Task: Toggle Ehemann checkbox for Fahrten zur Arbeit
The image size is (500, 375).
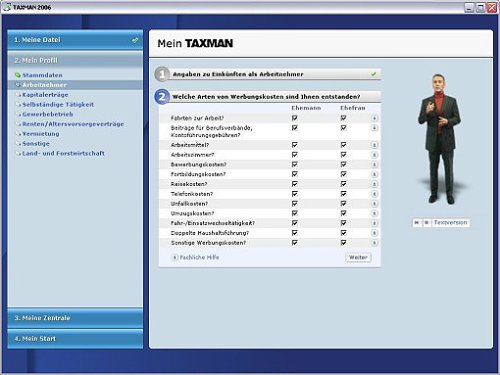Action: tap(294, 118)
